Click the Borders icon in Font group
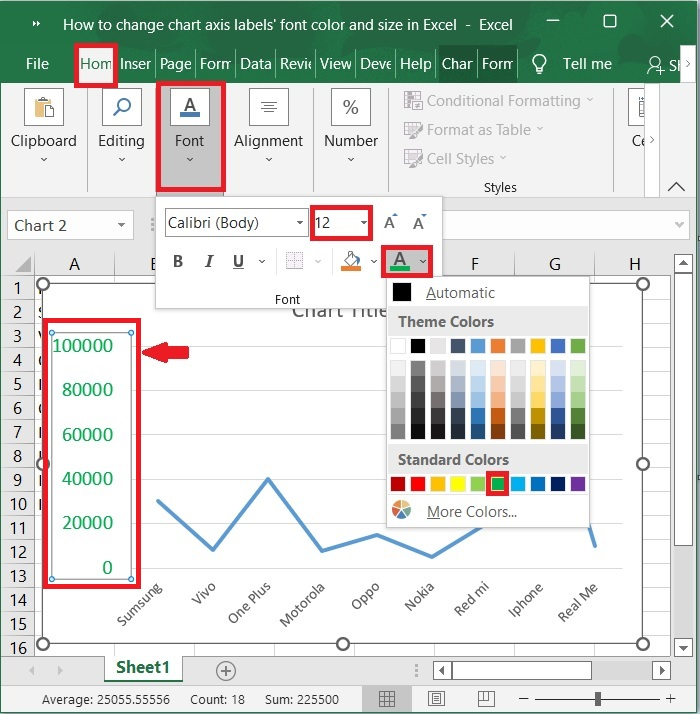The image size is (700, 714). (x=294, y=261)
